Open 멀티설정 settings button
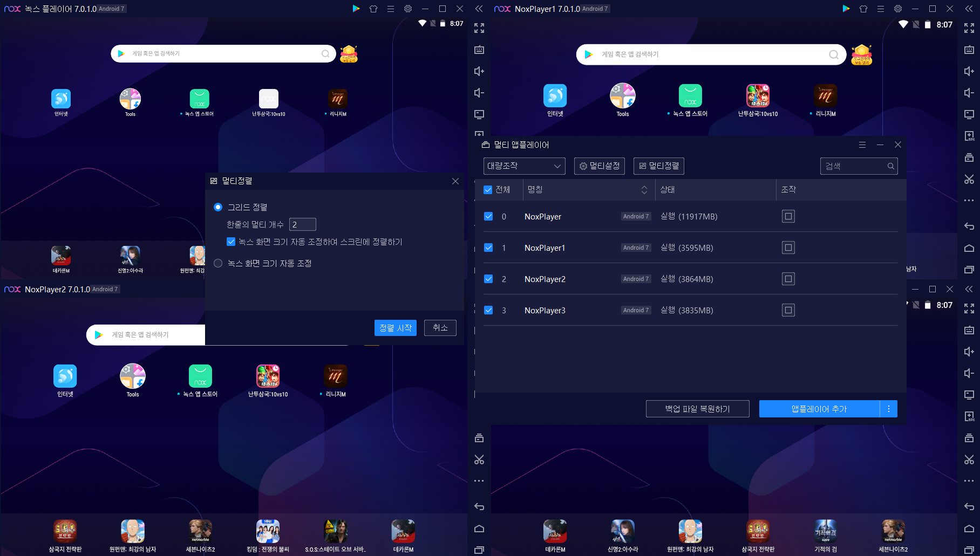 click(x=600, y=166)
